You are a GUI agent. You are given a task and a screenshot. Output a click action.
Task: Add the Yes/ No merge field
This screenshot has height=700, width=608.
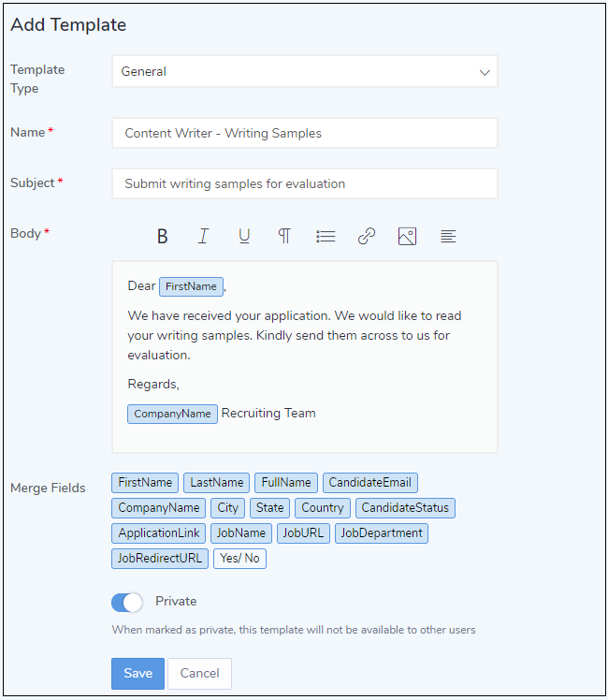click(239, 559)
